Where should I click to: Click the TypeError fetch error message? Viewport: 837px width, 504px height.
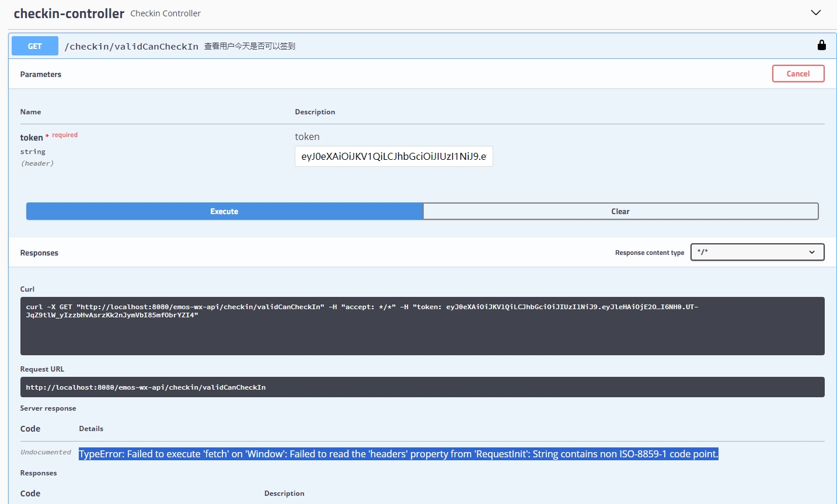click(399, 454)
